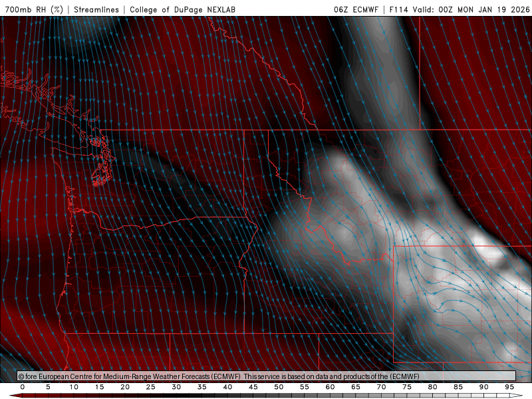This screenshot has width=532, height=399.
Task: Click legend value '25' on the scale
Action: coord(151,387)
